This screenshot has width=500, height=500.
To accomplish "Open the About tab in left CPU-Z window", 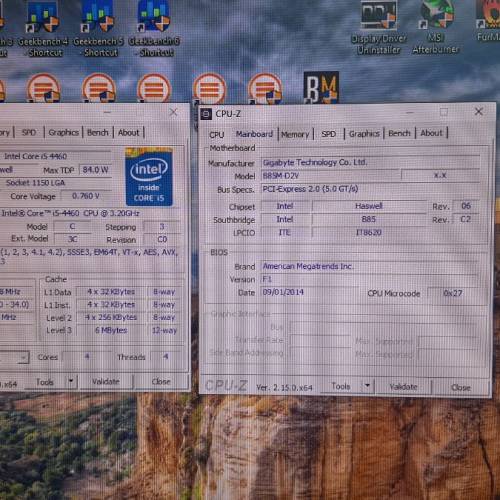I will pyautogui.click(x=128, y=132).
